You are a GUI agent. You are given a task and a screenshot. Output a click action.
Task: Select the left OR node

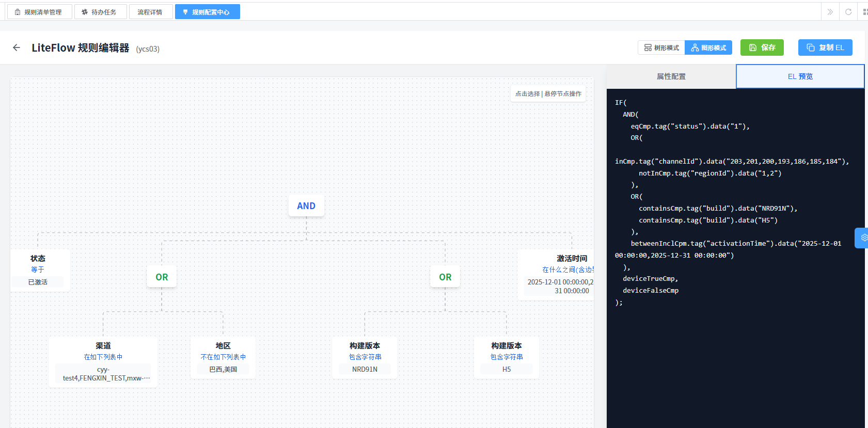coord(162,277)
